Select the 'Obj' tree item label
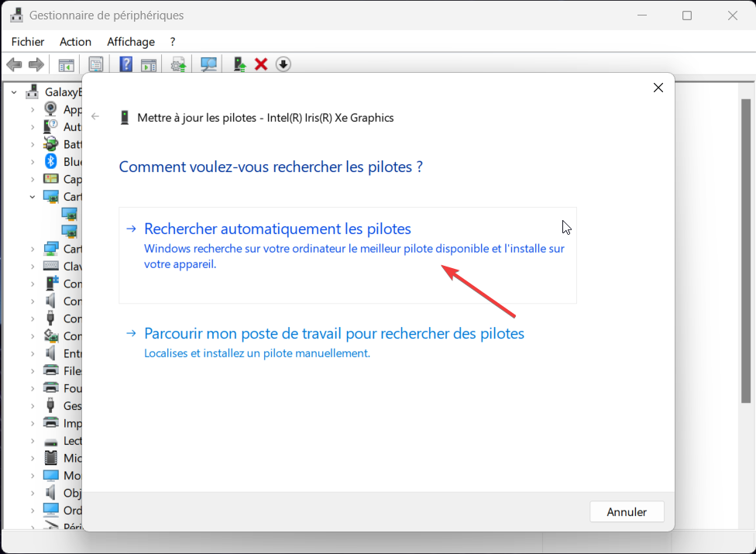The image size is (756, 554). coord(72,493)
